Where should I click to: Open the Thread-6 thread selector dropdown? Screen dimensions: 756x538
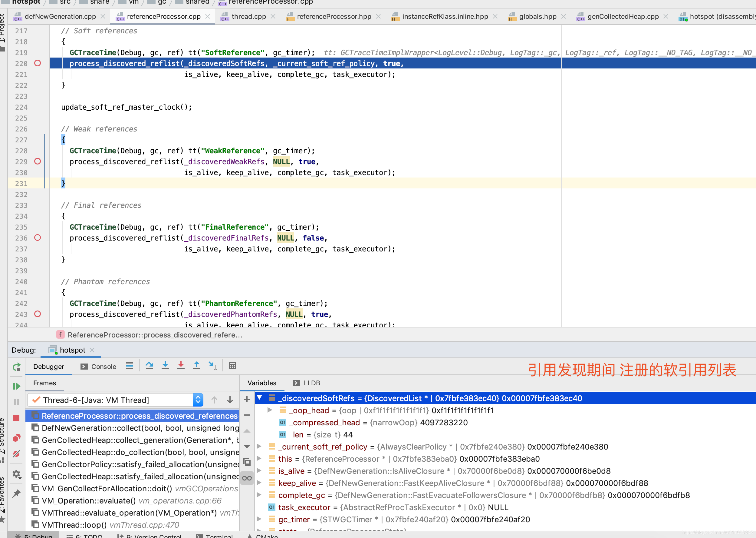(x=198, y=400)
